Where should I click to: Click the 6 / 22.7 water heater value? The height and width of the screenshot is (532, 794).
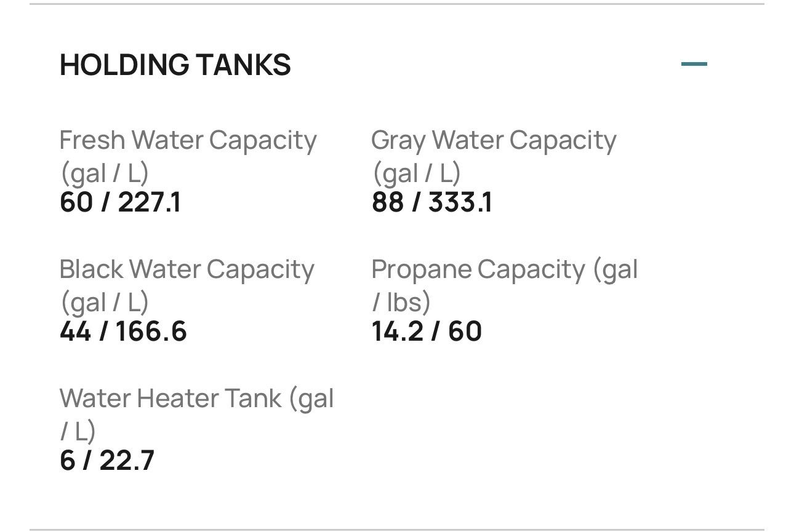pos(107,461)
